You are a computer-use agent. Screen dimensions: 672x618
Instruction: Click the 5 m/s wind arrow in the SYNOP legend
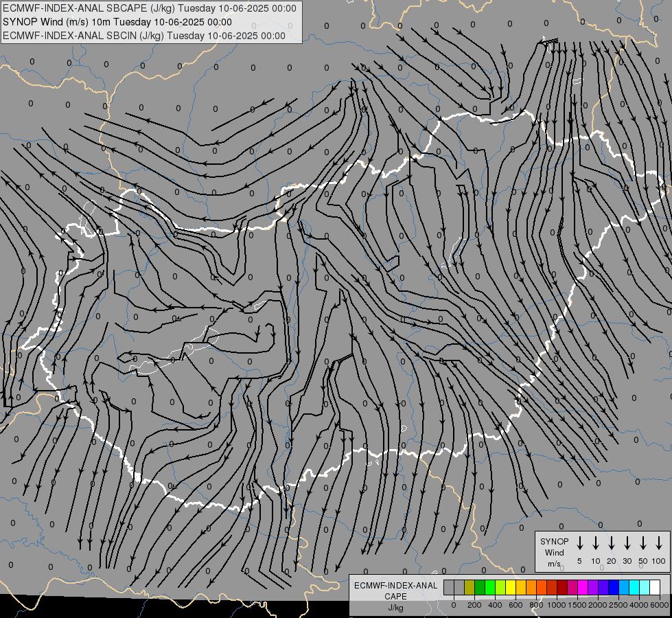579,543
